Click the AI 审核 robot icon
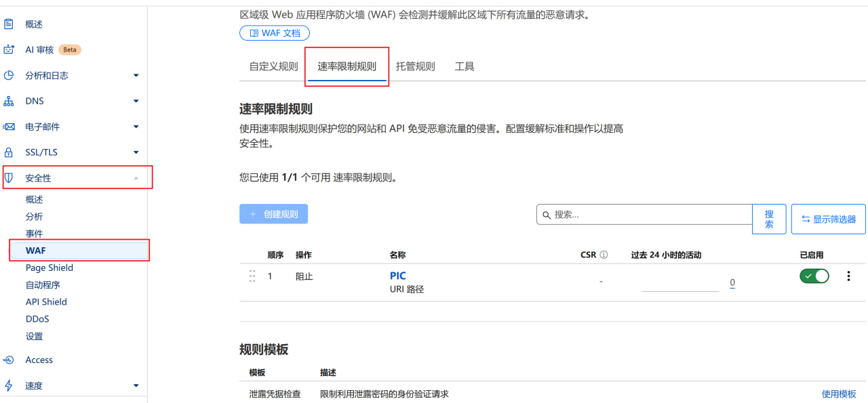The image size is (868, 403). pyautogui.click(x=9, y=49)
